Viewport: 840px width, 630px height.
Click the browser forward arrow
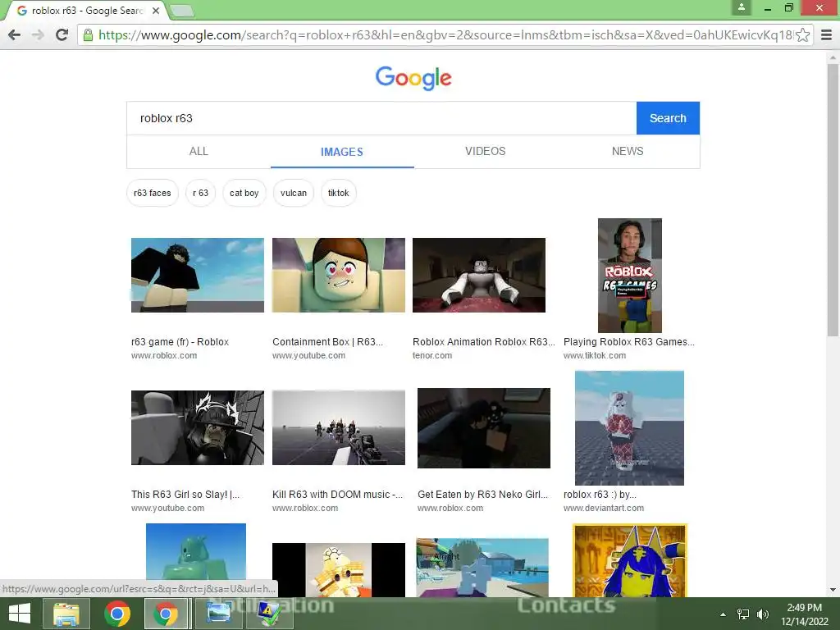[x=38, y=34]
